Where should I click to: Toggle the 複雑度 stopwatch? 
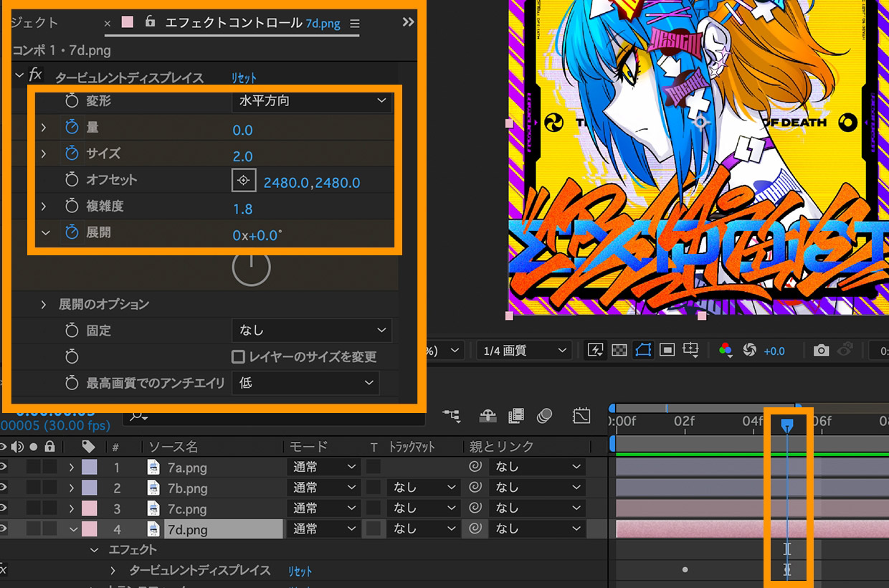pos(71,207)
